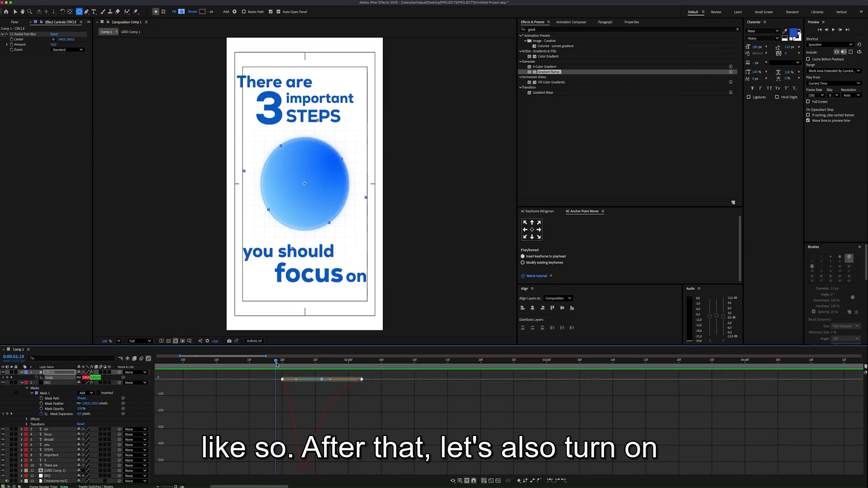Open the Mask 1 mode Add dropdown
Image resolution: width=868 pixels, height=488 pixels.
(x=86, y=393)
